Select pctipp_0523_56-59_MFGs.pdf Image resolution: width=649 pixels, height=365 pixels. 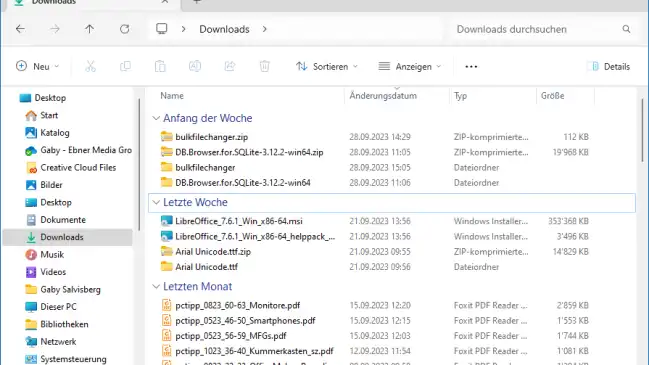(231, 336)
